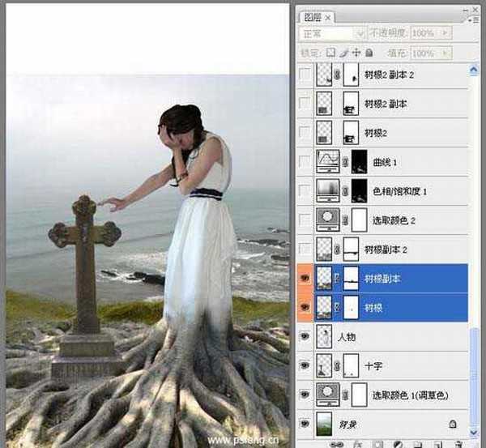Click mask link icon on 树根副本 layer
The width and height of the screenshot is (486, 448).
(x=337, y=279)
